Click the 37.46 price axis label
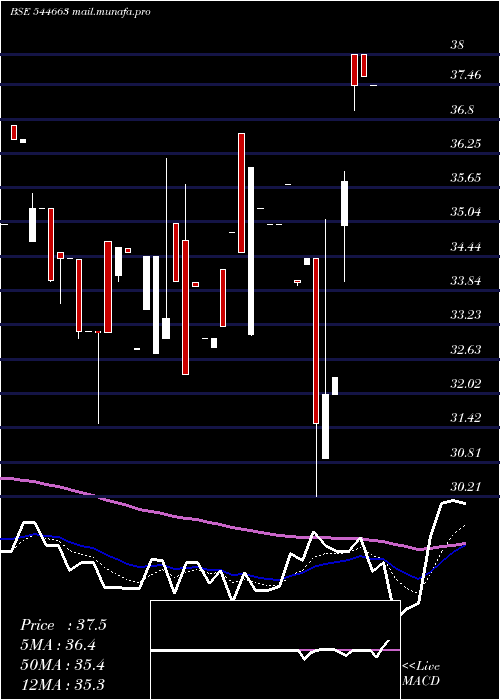The height and width of the screenshot is (700, 500). coord(466,75)
